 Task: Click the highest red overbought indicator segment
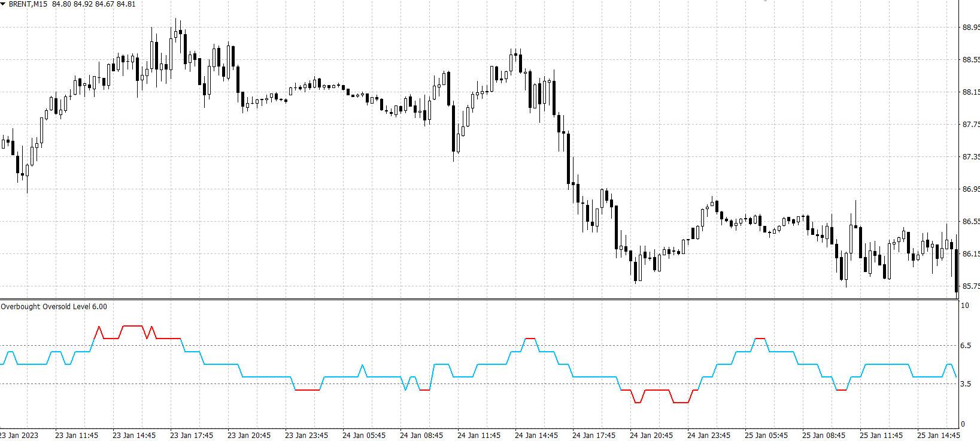[x=132, y=326]
